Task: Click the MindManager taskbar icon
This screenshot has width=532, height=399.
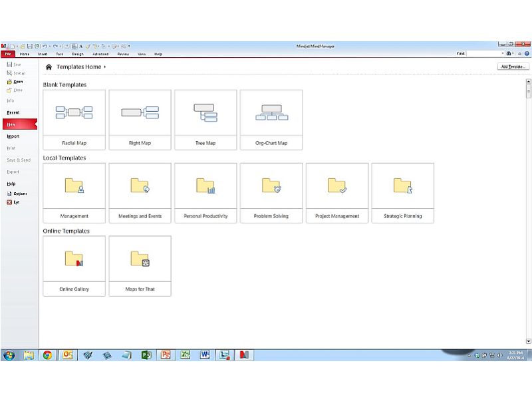Action: click(x=244, y=355)
